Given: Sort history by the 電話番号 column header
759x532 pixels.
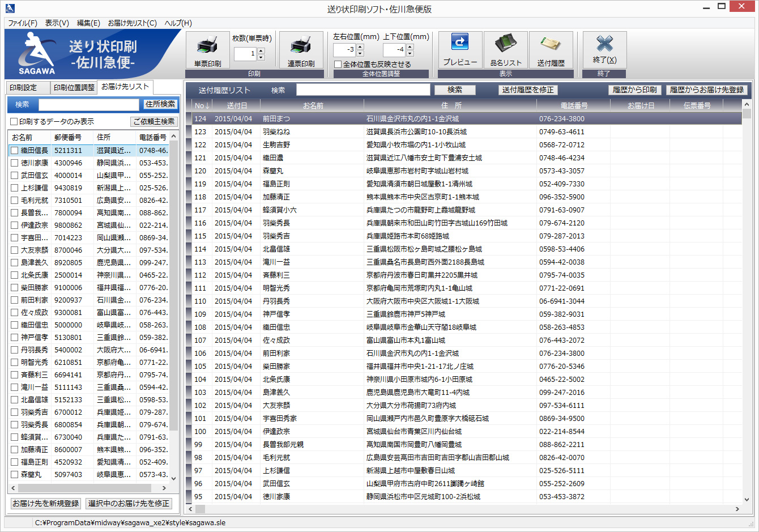Looking at the screenshot, I should click(574, 105).
